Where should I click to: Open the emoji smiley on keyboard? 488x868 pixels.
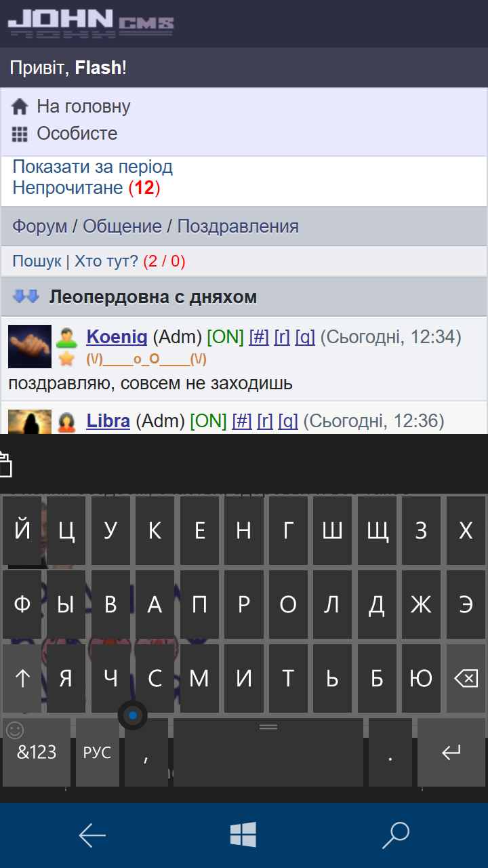14,730
